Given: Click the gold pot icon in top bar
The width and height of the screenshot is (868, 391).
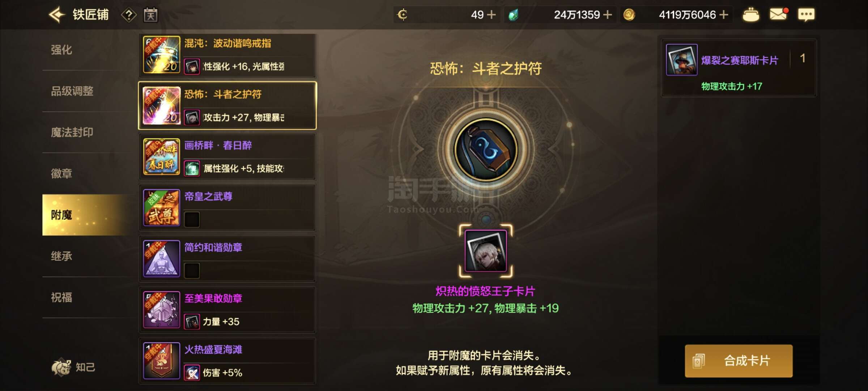Looking at the screenshot, I should (x=751, y=15).
